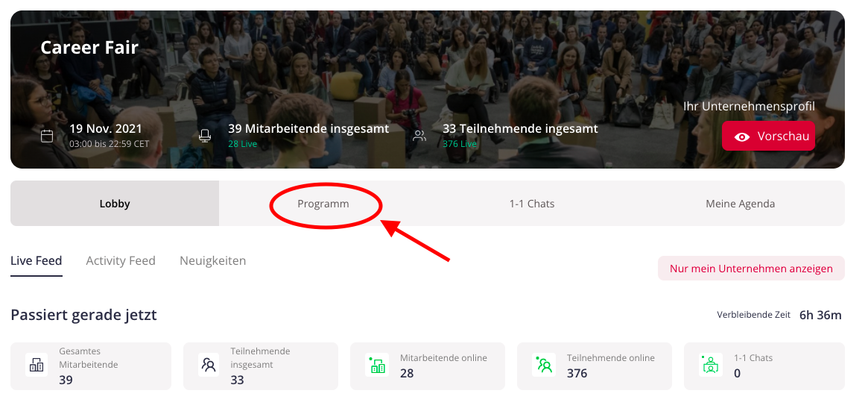The height and width of the screenshot is (414, 868).
Task: Click the chair icon beside Mitarbeitende insgesamt
Action: click(205, 136)
